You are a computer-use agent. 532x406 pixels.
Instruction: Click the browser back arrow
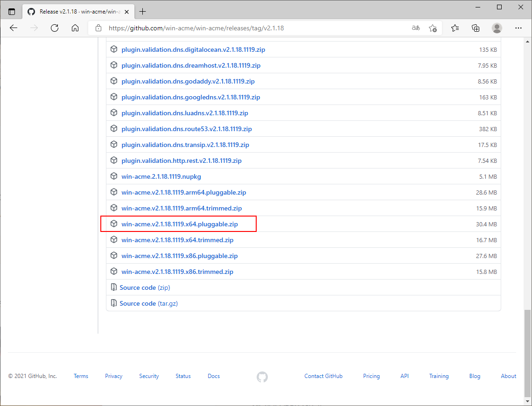coord(14,28)
